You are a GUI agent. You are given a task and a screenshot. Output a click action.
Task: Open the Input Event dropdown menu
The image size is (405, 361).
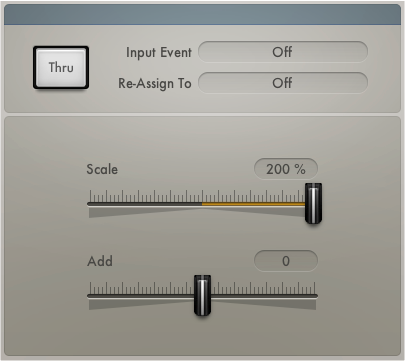(x=283, y=52)
